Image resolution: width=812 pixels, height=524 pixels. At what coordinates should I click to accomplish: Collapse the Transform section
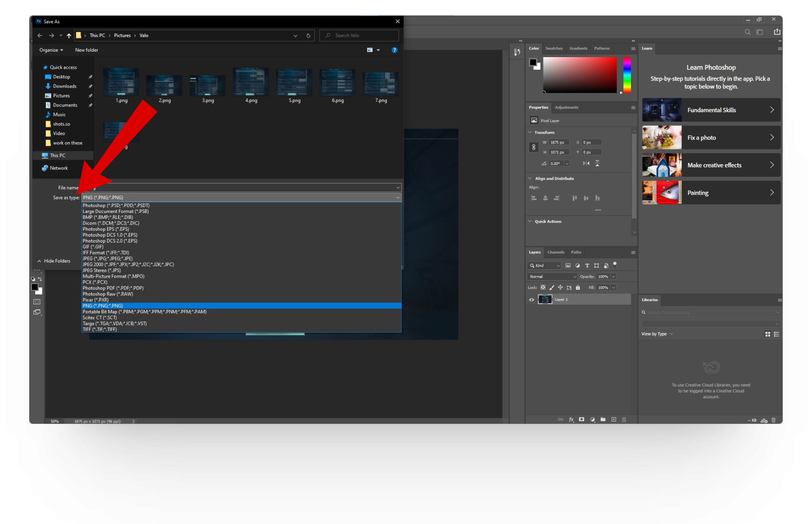(530, 132)
